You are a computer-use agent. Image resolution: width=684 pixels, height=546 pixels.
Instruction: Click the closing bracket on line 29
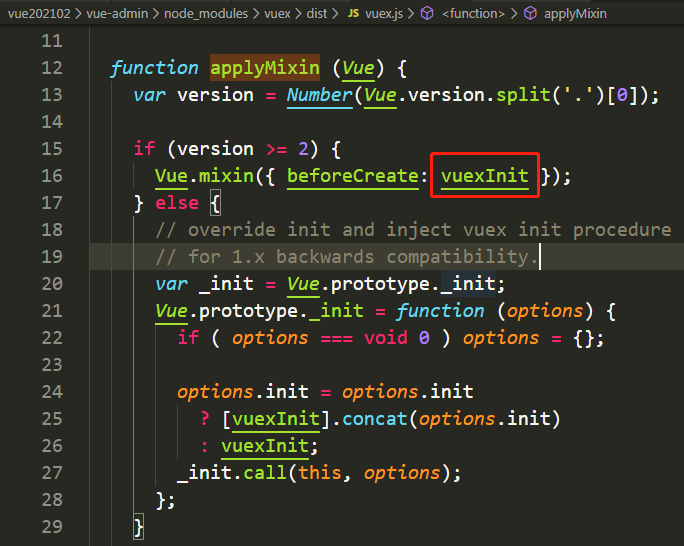point(139,527)
